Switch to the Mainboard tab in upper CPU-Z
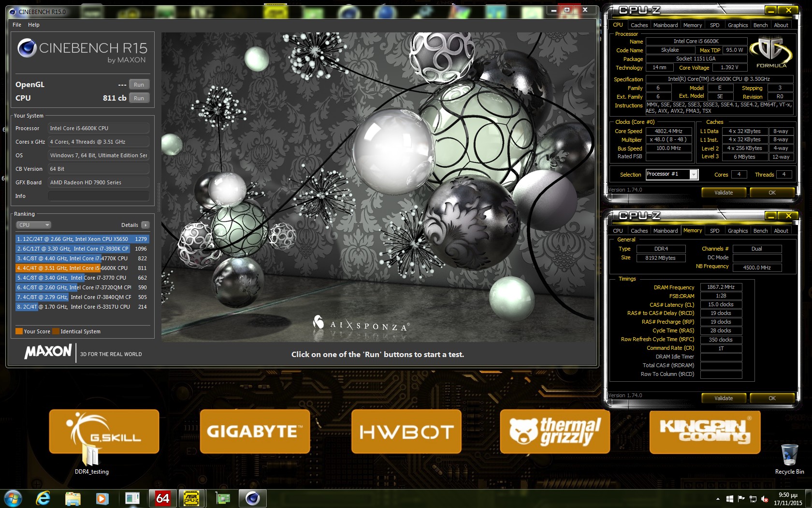The height and width of the screenshot is (508, 812). tap(665, 25)
